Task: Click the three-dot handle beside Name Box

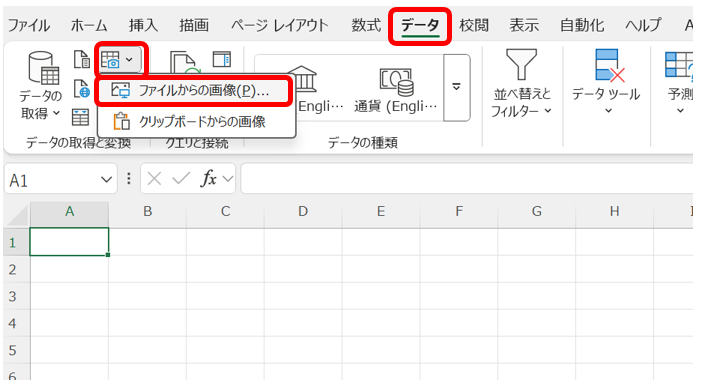Action: click(x=129, y=179)
